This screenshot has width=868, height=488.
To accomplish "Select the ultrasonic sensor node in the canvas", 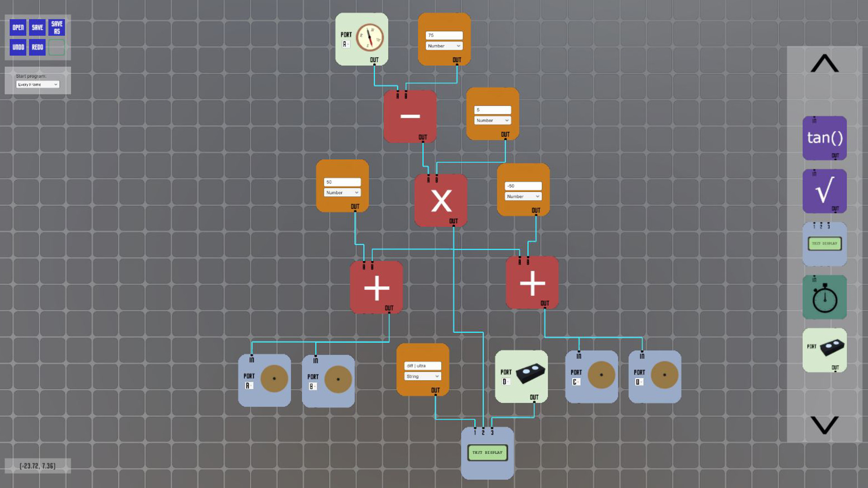I will 521,376.
